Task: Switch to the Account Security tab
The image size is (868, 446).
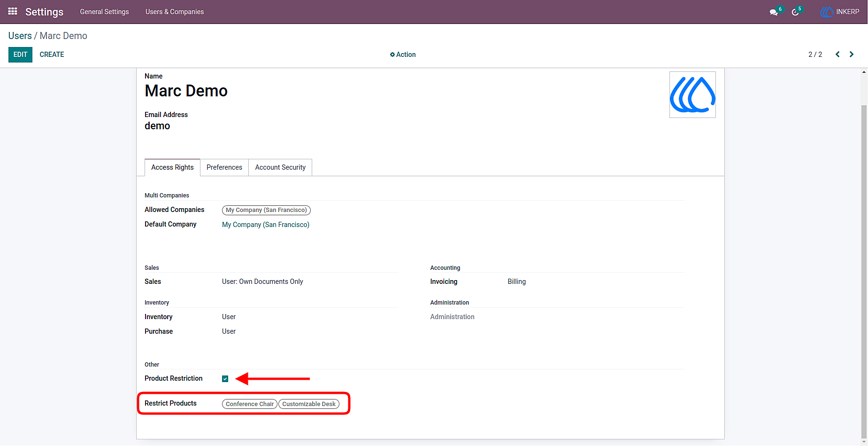Action: click(x=280, y=167)
